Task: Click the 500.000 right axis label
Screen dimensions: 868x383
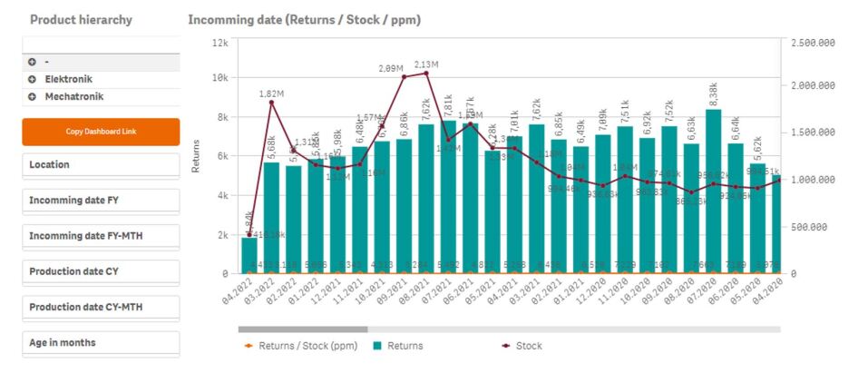Action: tap(807, 227)
